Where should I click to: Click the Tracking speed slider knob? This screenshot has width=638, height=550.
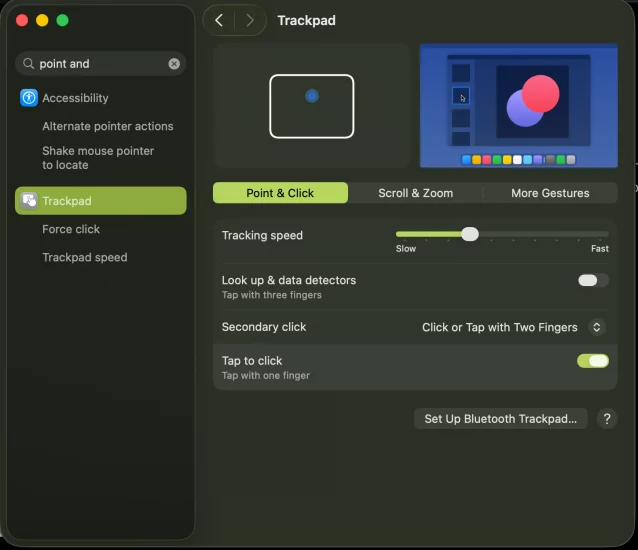pyautogui.click(x=469, y=235)
